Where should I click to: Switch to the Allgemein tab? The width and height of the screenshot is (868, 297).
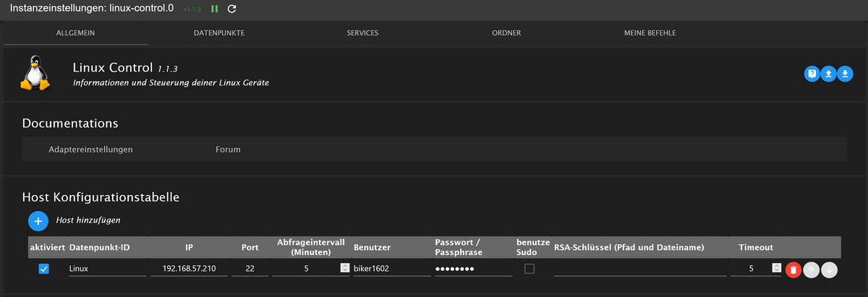(x=76, y=33)
